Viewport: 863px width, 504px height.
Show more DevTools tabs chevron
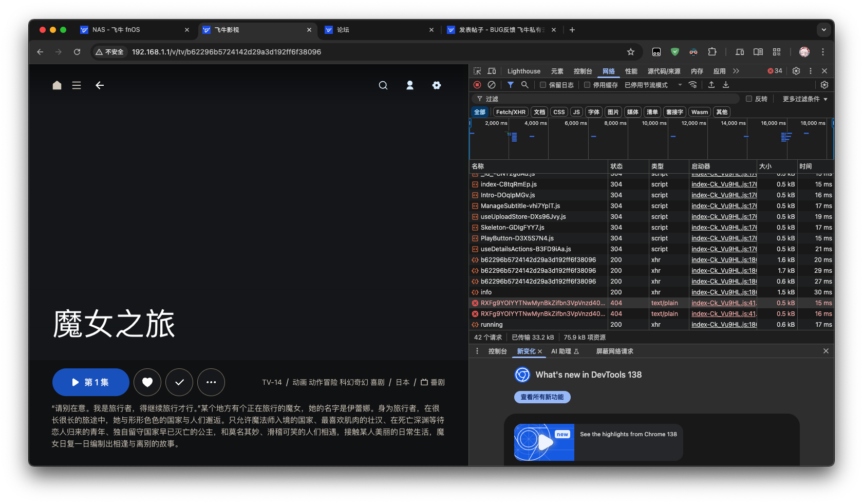click(736, 71)
